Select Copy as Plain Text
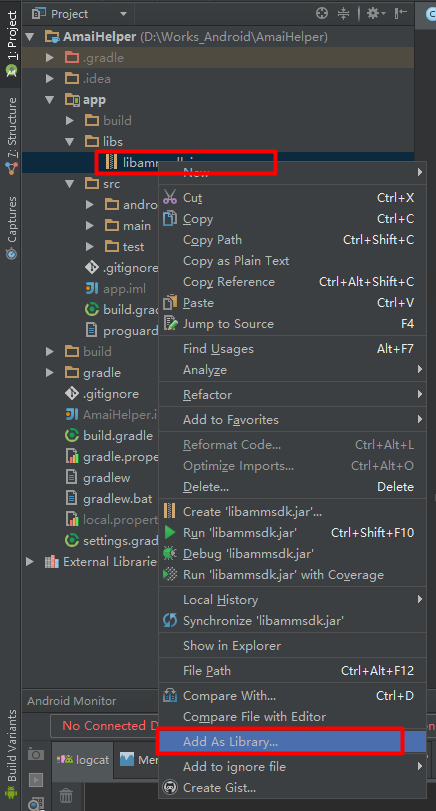 [292, 261]
